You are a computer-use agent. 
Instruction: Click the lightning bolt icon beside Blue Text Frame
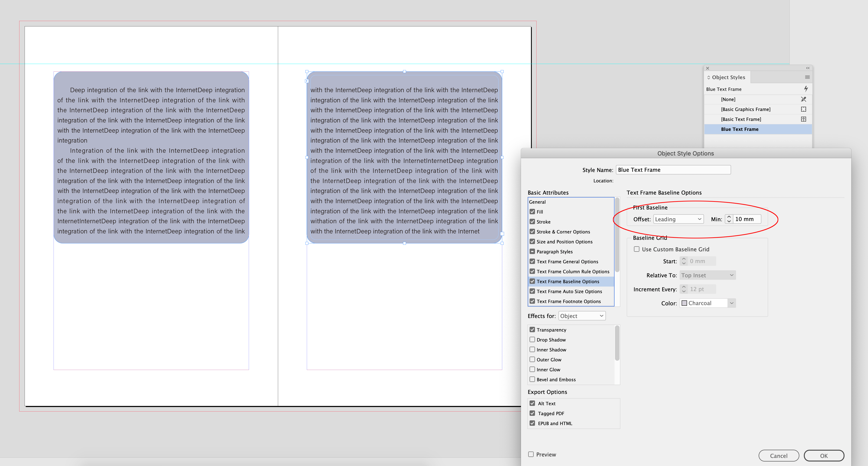(x=806, y=89)
